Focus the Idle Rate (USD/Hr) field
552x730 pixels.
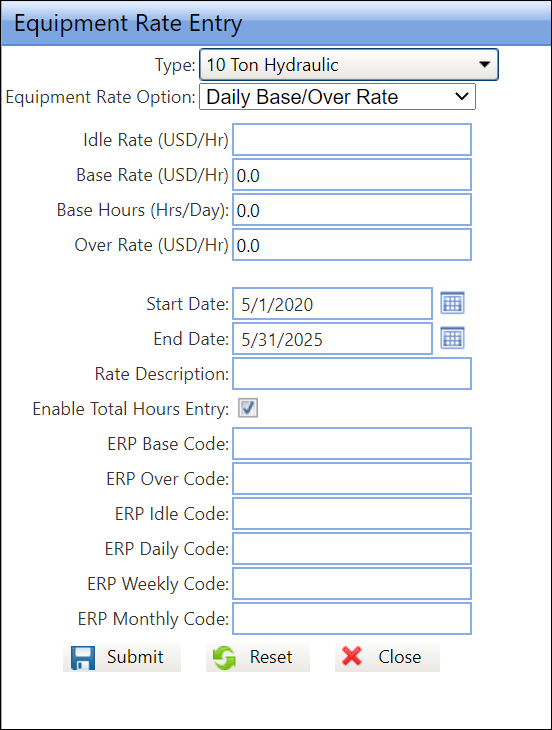pyautogui.click(x=352, y=140)
